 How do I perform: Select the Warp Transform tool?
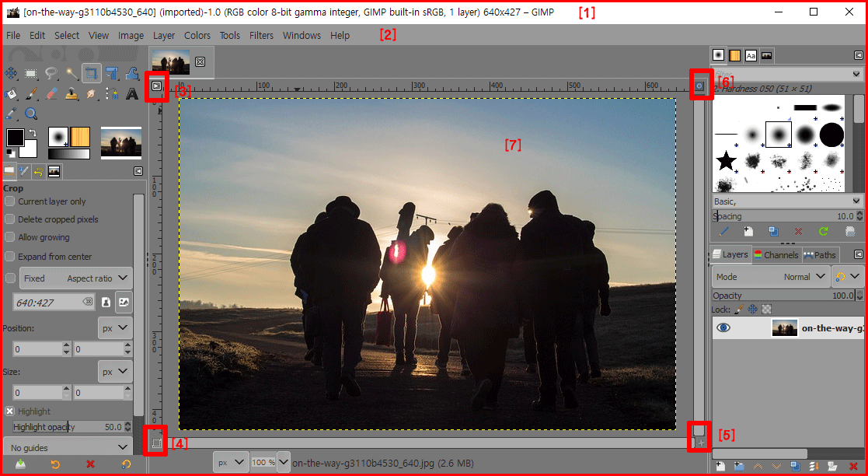pyautogui.click(x=132, y=73)
